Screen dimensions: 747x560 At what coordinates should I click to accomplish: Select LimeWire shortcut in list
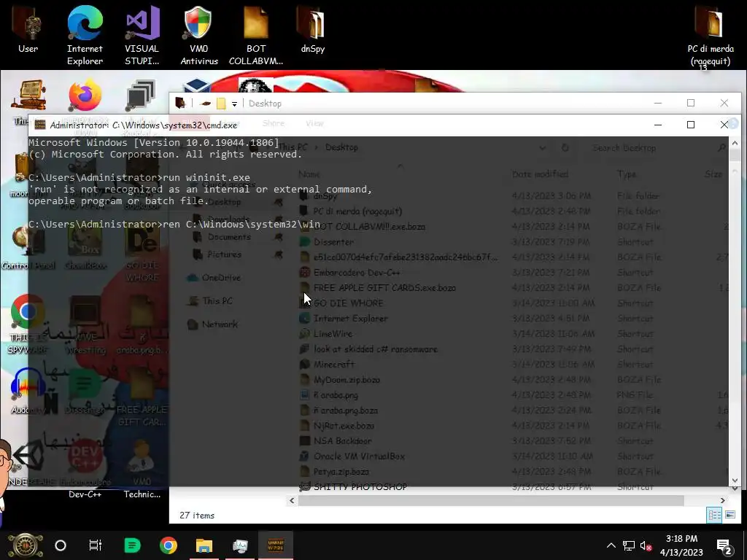[512, 334]
